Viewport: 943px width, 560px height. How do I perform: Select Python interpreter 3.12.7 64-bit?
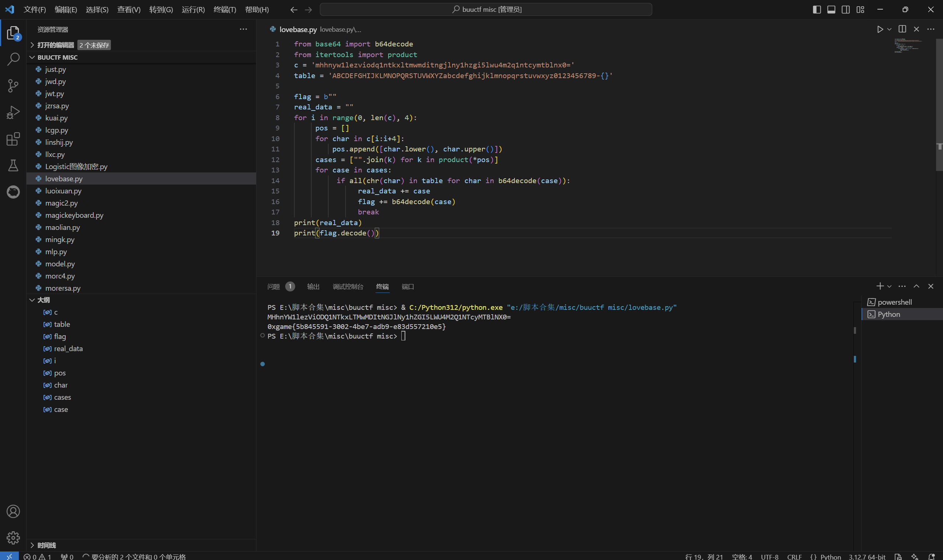pos(867,557)
